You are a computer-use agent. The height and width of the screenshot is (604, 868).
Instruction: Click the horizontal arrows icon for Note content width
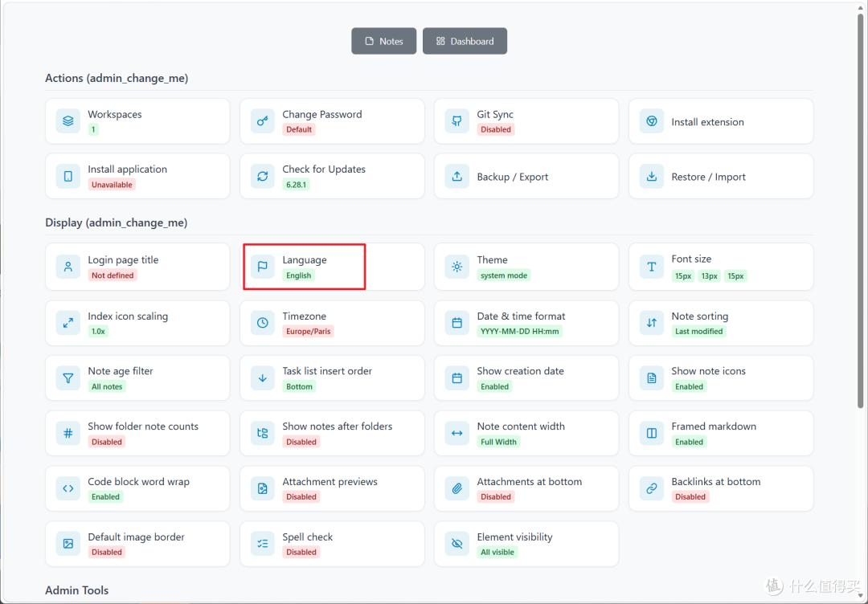coord(457,434)
